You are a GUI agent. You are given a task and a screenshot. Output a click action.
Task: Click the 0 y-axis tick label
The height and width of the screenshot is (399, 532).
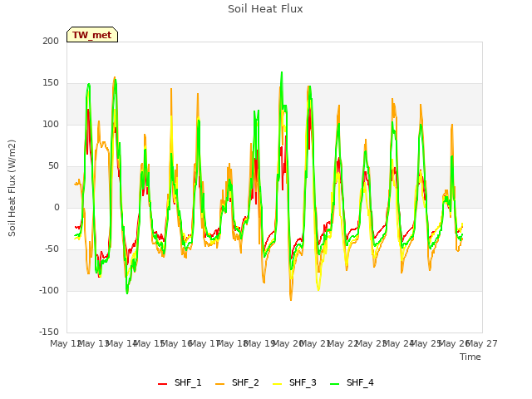[x=57, y=207]
